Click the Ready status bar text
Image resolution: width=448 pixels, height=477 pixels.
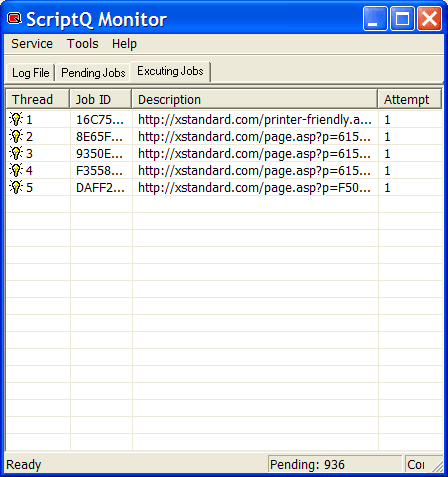coord(24,464)
